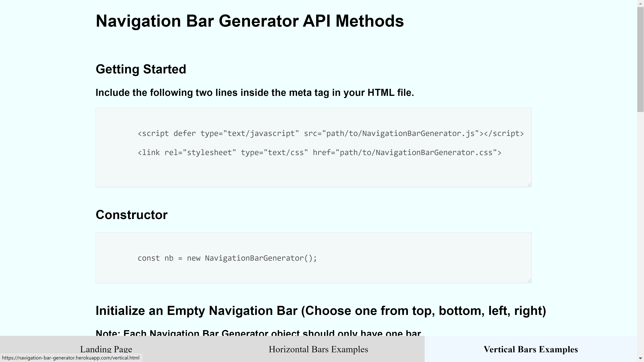Viewport: 644px width, 362px height.
Task: Switch to Horizontal Bars Examples tab
Action: 318,349
